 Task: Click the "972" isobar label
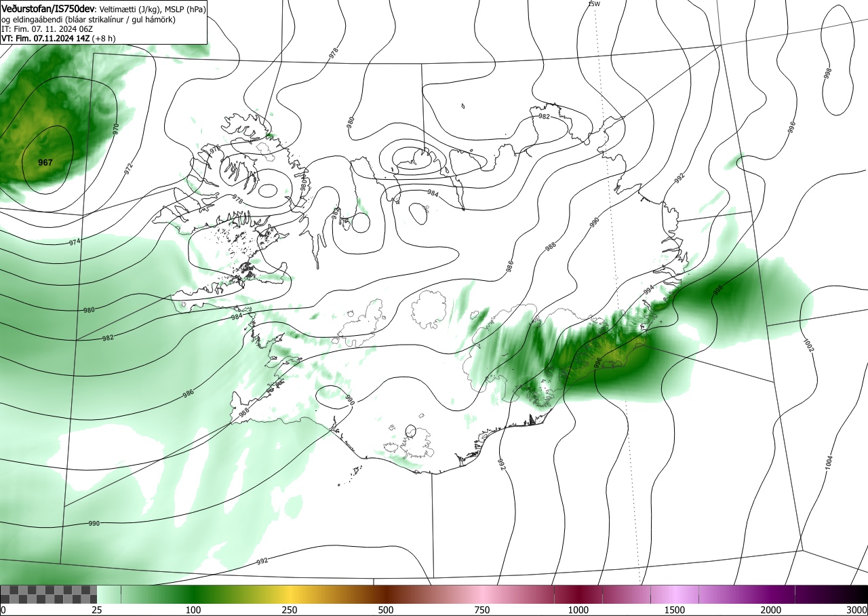point(129,169)
